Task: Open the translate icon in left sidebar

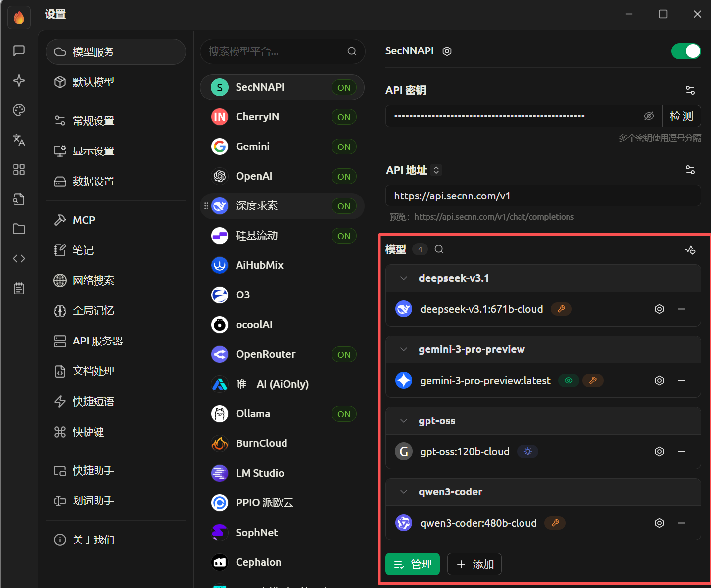Action: point(19,140)
